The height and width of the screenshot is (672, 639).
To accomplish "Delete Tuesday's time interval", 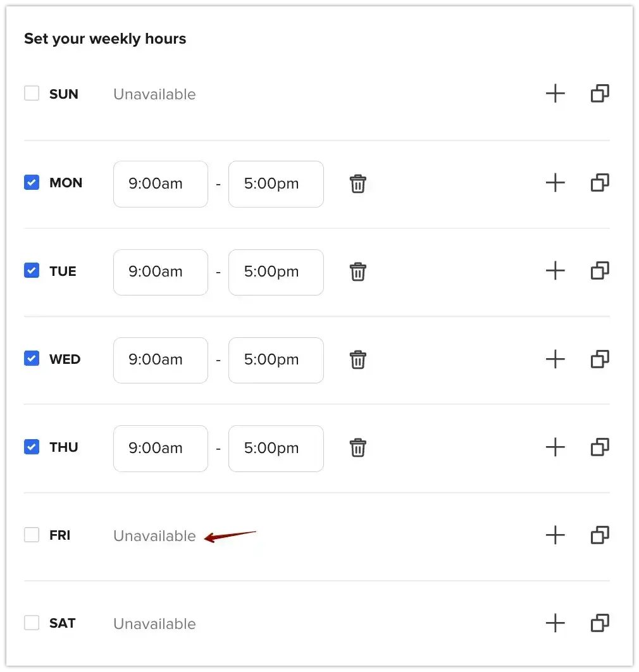I will 357,271.
